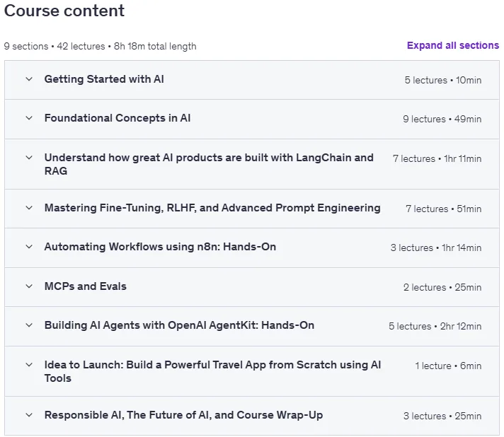
Task: Click the MCPs and Evals chevron icon
Action: click(29, 286)
